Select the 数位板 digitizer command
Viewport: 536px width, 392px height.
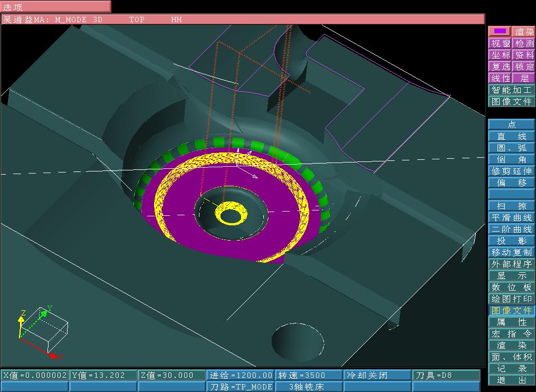(x=512, y=287)
